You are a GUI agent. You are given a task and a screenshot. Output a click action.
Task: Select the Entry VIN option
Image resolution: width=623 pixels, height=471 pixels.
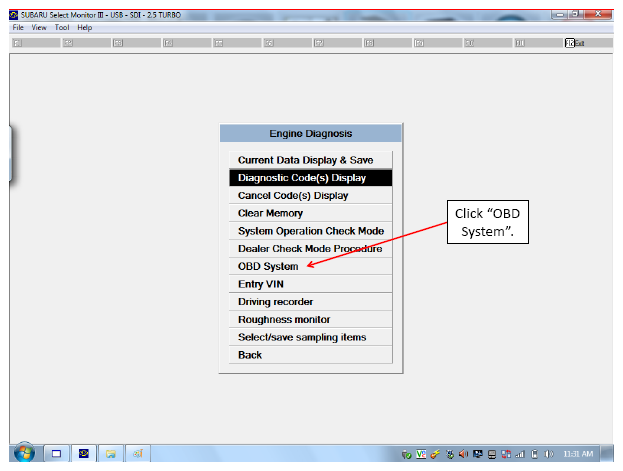click(310, 284)
